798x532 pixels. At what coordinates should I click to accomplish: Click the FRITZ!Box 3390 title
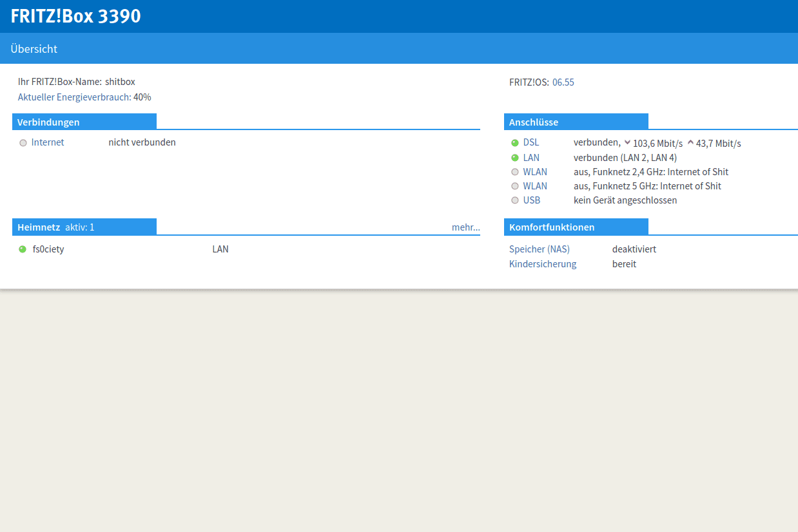tap(76, 16)
